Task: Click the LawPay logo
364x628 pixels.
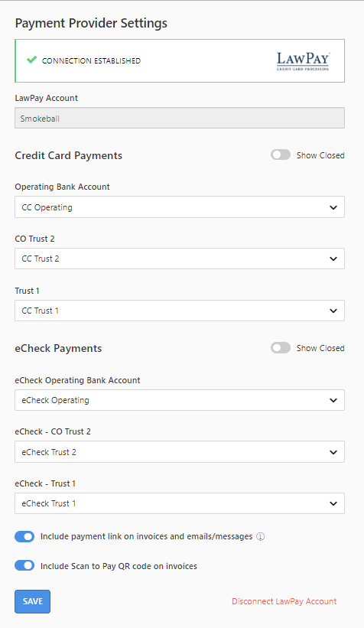Action: pyautogui.click(x=303, y=61)
